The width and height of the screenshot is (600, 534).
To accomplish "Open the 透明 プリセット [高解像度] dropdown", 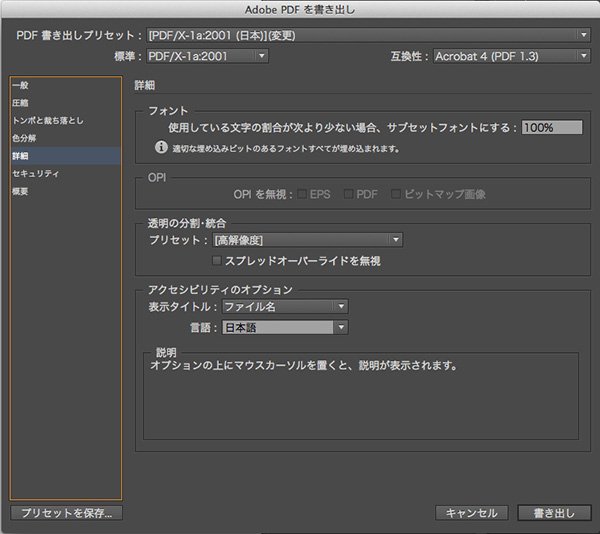I will [307, 240].
